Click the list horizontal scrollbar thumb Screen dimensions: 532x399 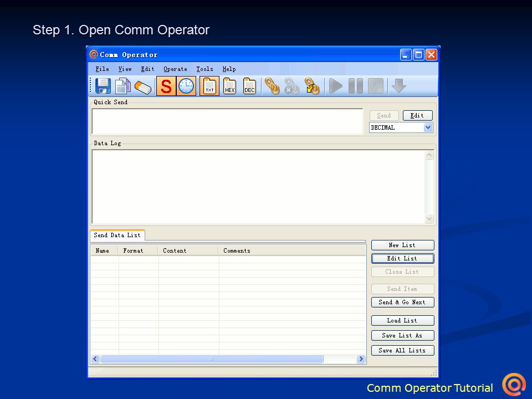click(x=212, y=359)
